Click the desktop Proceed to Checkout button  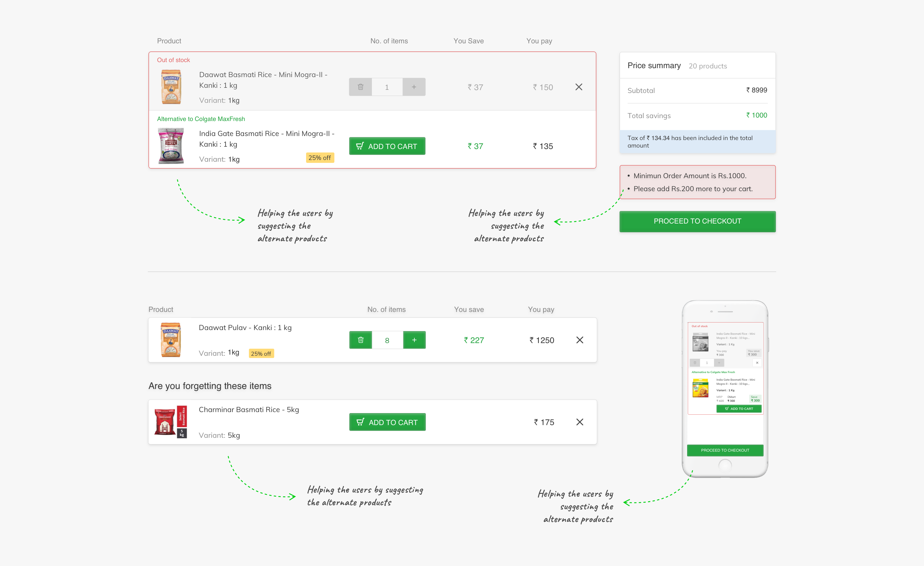698,221
